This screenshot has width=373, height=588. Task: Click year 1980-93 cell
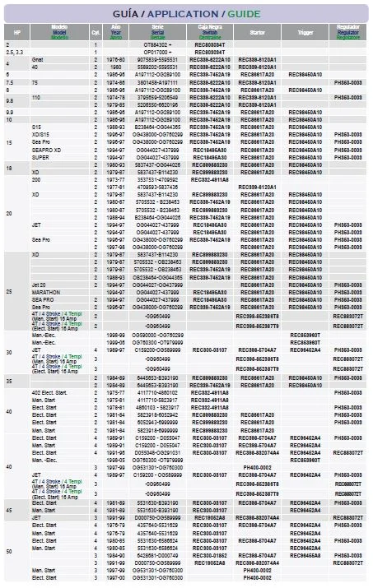pos(116,165)
